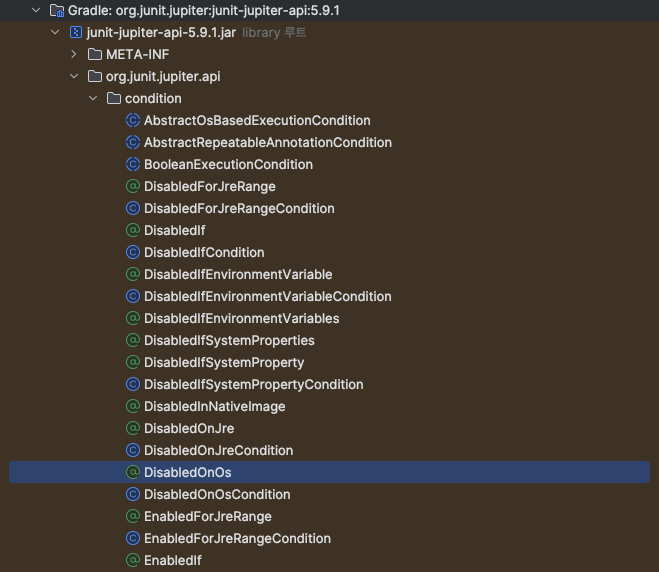Image resolution: width=659 pixels, height=572 pixels.
Task: Click annotation icon of DisabledIfSystemProperties
Action: (x=133, y=340)
